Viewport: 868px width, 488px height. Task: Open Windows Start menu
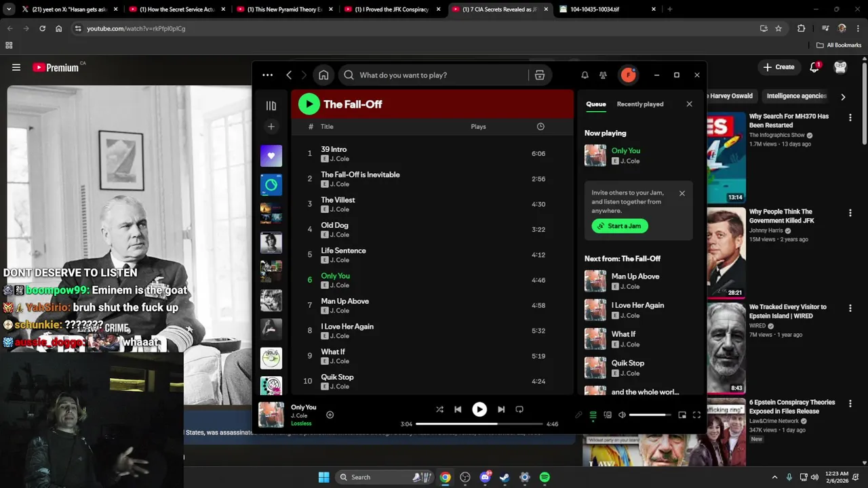(324, 477)
